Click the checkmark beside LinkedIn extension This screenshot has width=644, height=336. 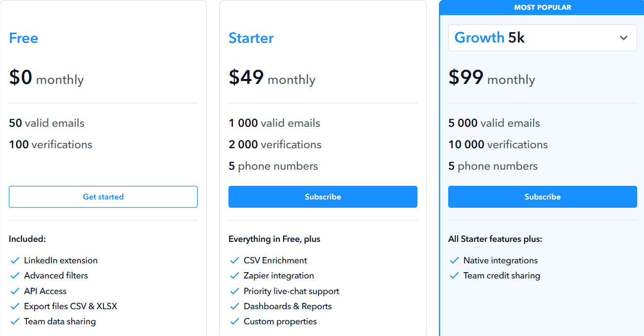point(15,260)
